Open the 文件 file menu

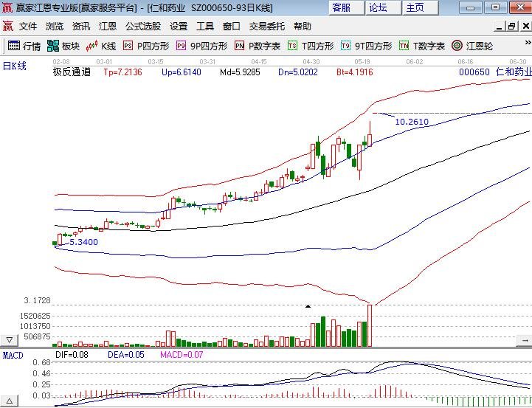[x=28, y=26]
